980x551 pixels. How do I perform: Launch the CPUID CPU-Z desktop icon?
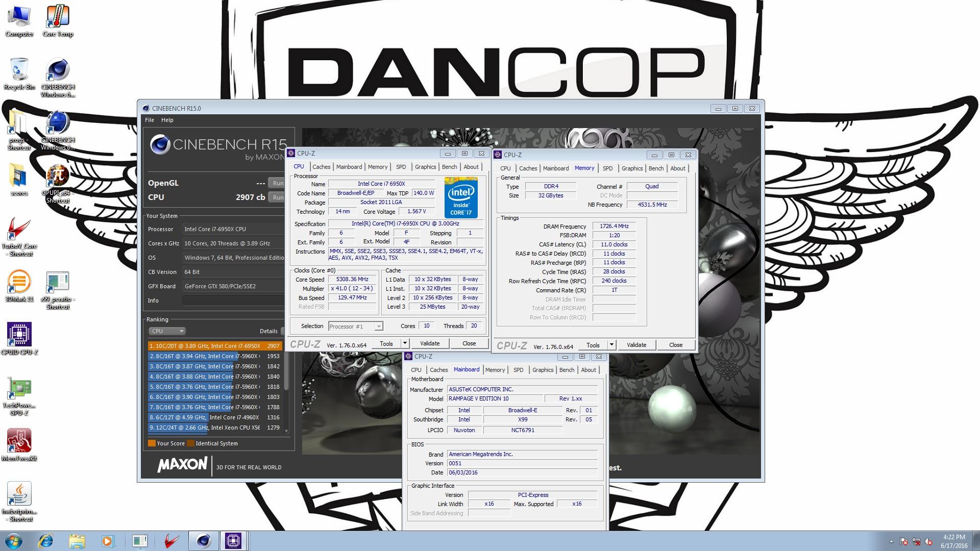coord(19,339)
